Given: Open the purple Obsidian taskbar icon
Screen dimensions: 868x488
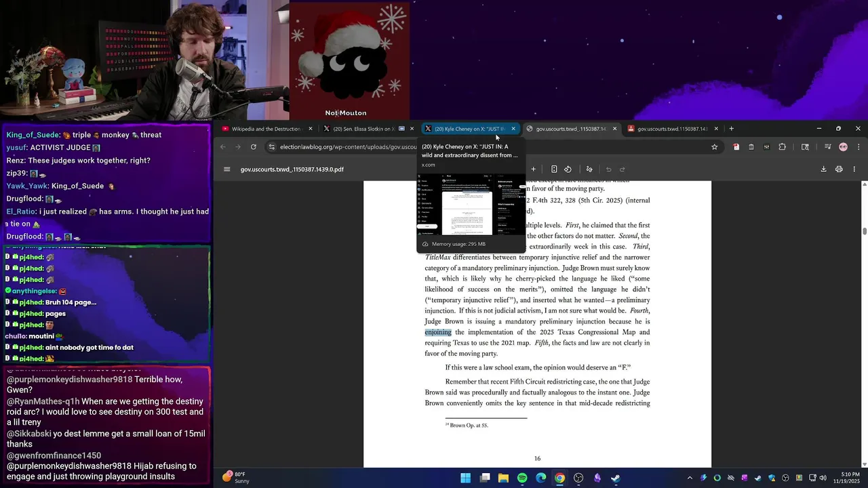Looking at the screenshot, I should (597, 478).
